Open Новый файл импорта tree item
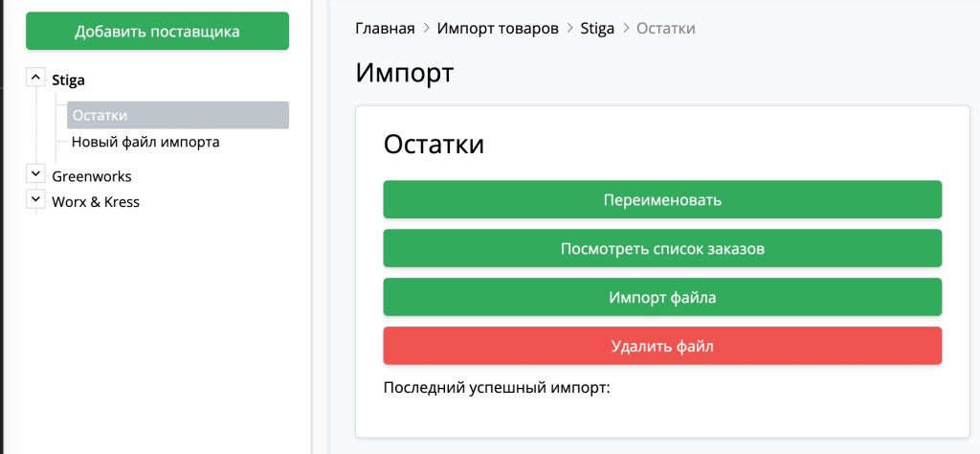The image size is (980, 454). [x=145, y=142]
